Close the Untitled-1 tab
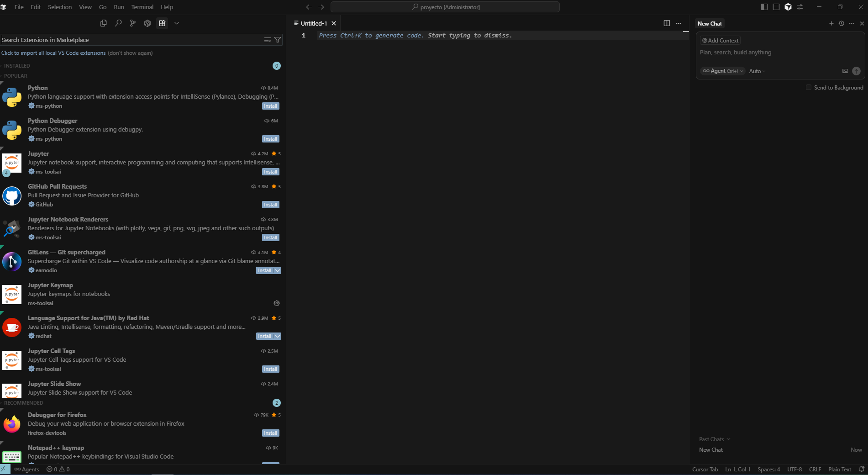 coord(334,23)
